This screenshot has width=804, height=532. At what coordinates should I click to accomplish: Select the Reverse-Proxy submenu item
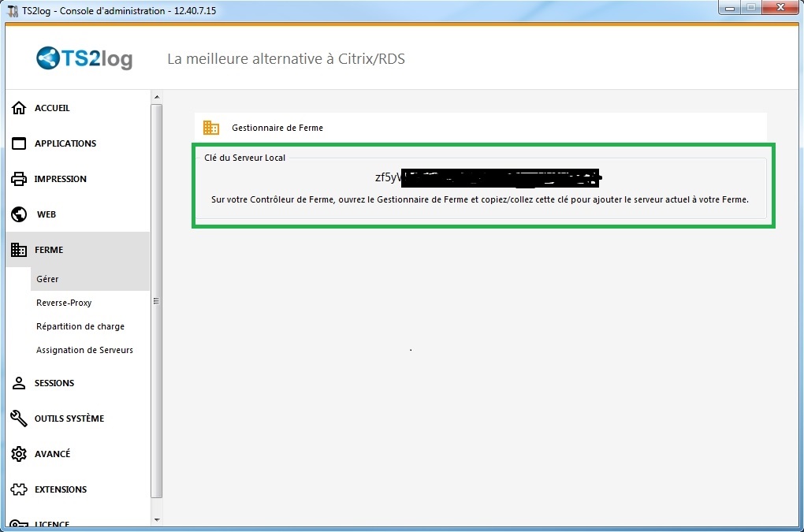64,303
